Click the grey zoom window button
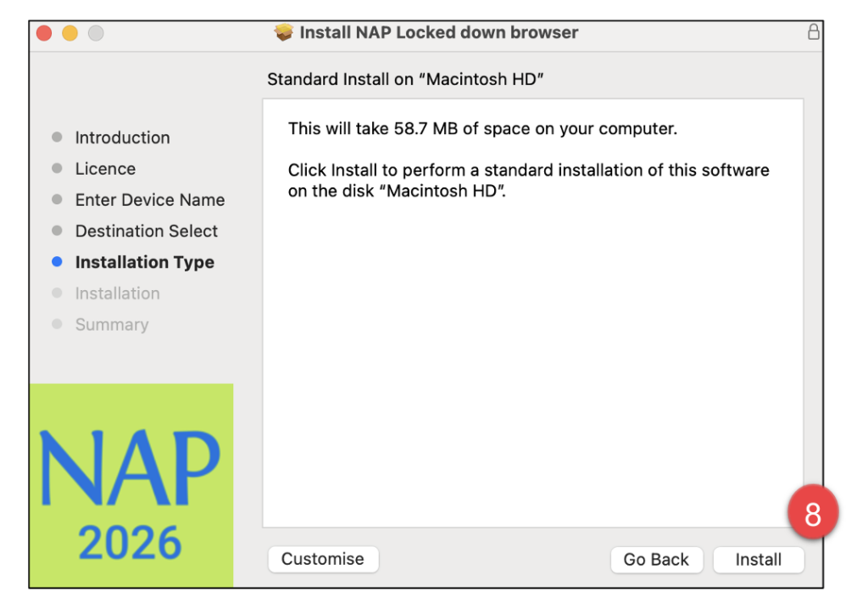Viewport: 868px width, 597px height. click(96, 33)
